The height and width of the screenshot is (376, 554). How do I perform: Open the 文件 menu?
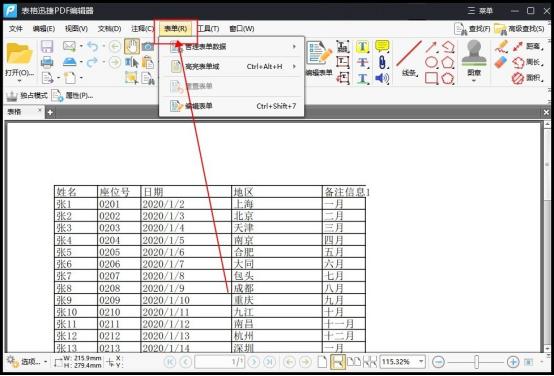[16, 29]
